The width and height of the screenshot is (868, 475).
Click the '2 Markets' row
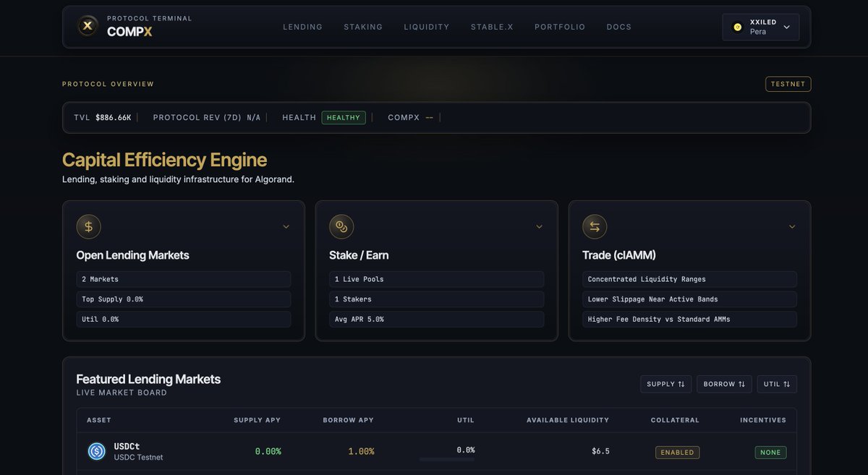184,279
